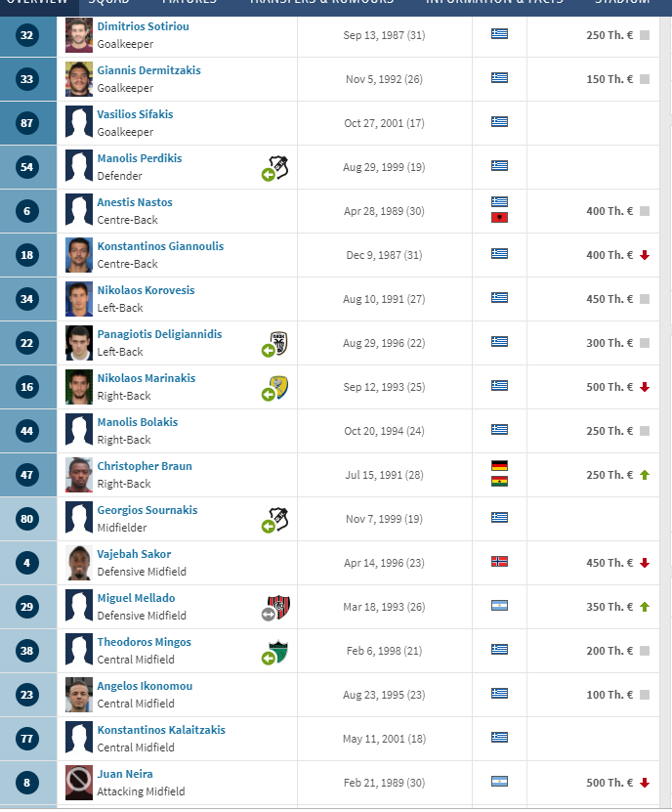Click the club crest next to Panagiotis Deligiannidis
Image resolution: width=672 pixels, height=812 pixels.
click(278, 343)
